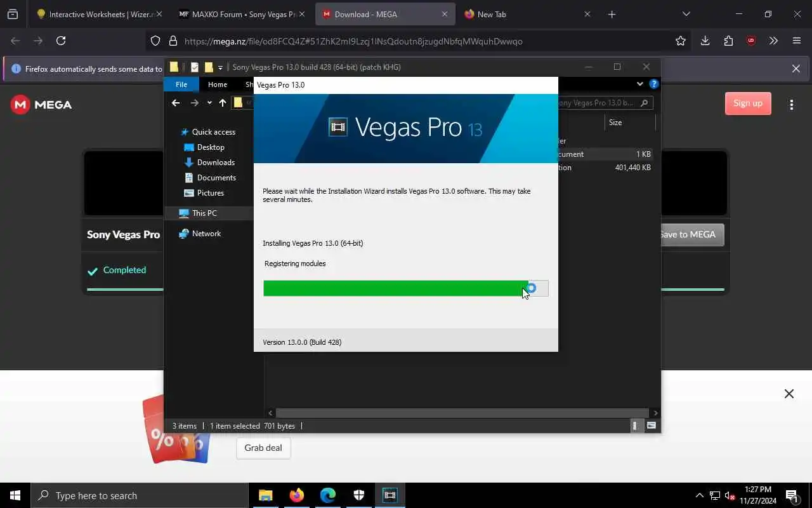Open the Windows Start menu
Image resolution: width=812 pixels, height=508 pixels.
[x=15, y=495]
